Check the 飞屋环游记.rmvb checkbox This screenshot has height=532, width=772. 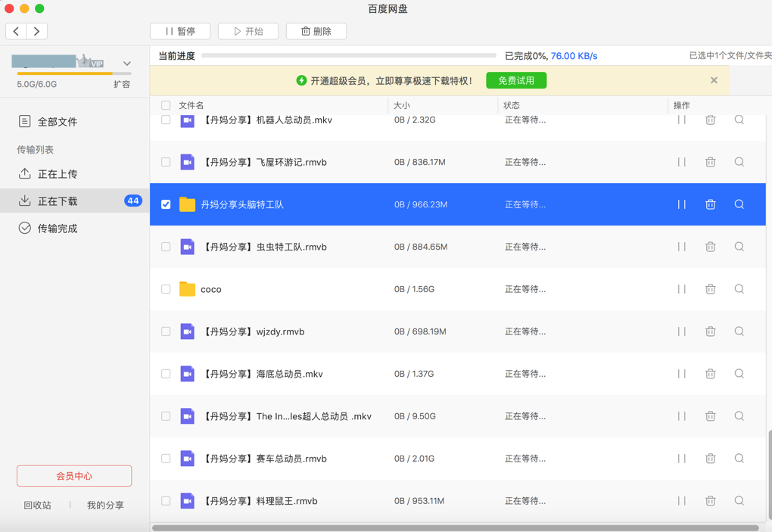tap(166, 162)
